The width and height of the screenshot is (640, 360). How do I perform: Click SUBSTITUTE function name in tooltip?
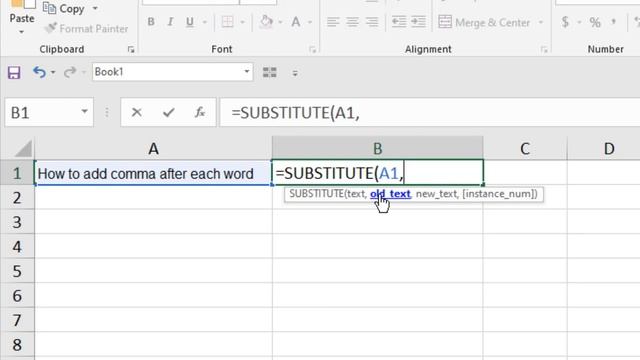click(x=316, y=194)
